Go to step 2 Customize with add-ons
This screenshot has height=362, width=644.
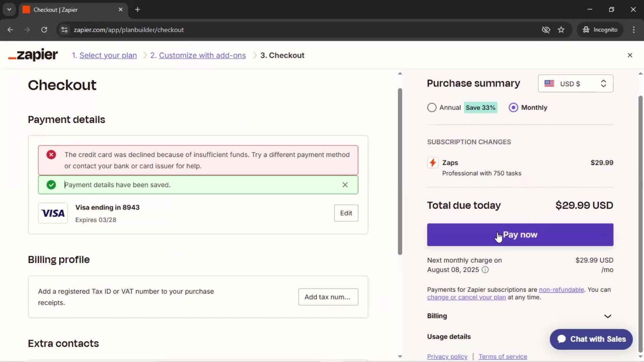pos(202,55)
